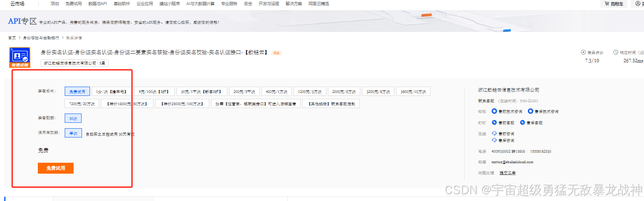The height and width of the screenshot is (201, 644).
Task: Click the ID card product thumbnail
Action: [20, 57]
